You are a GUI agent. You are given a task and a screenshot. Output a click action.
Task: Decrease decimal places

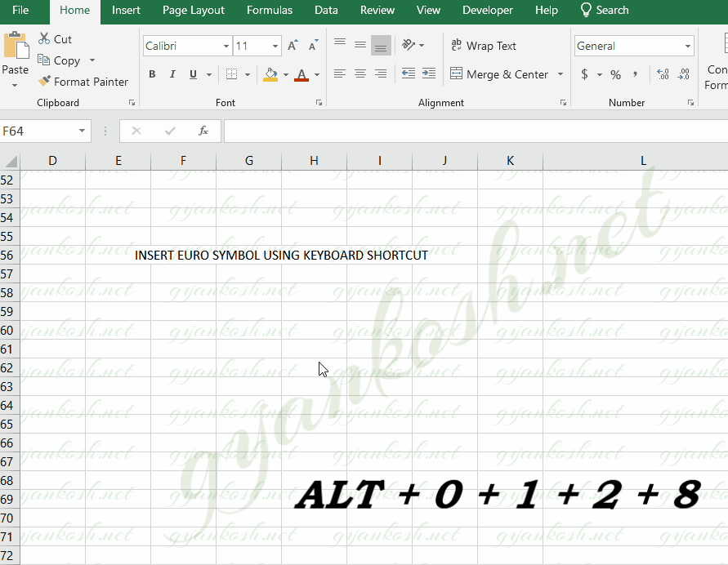(683, 74)
